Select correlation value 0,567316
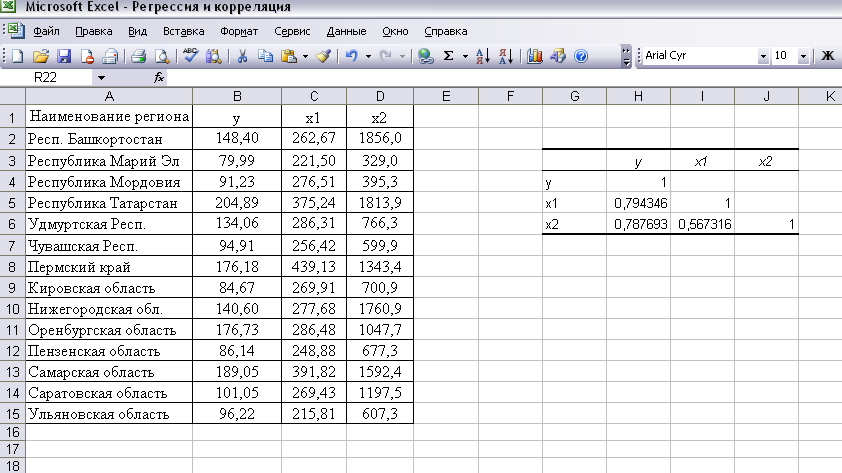842x473 pixels. point(702,224)
